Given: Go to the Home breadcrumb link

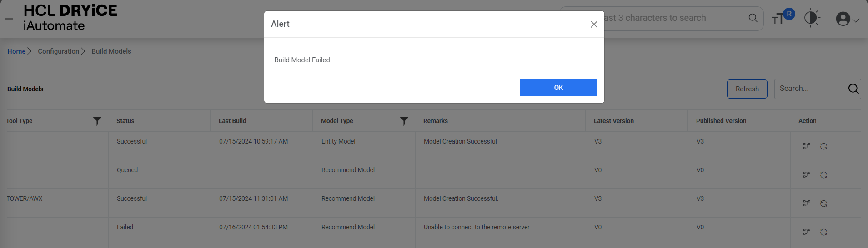Looking at the screenshot, I should 16,51.
